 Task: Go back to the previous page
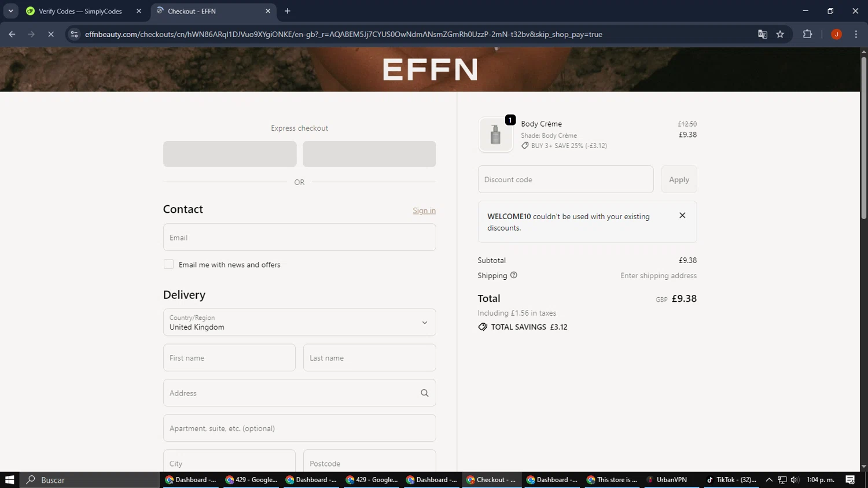pos(12,34)
